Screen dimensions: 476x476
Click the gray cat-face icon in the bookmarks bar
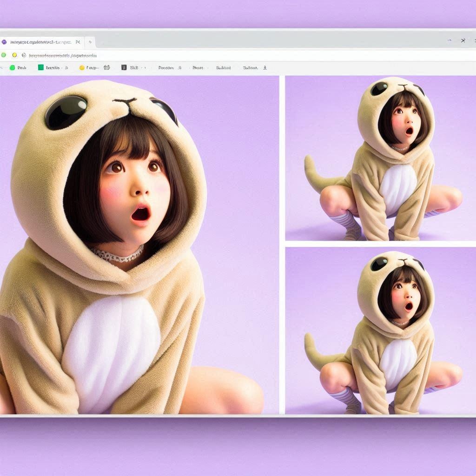pos(106,67)
